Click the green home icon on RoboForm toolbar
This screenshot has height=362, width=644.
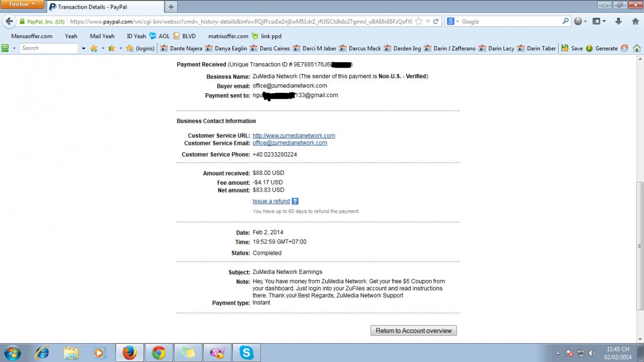click(637, 48)
